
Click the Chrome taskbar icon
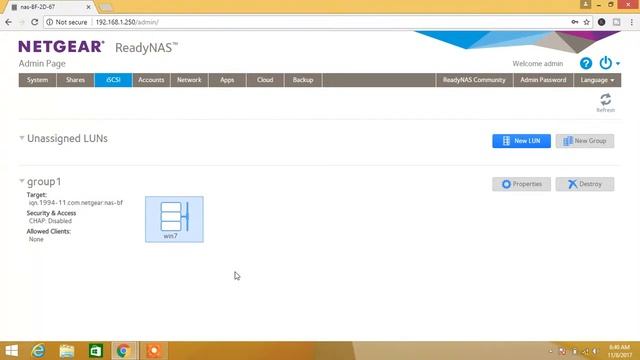(124, 351)
